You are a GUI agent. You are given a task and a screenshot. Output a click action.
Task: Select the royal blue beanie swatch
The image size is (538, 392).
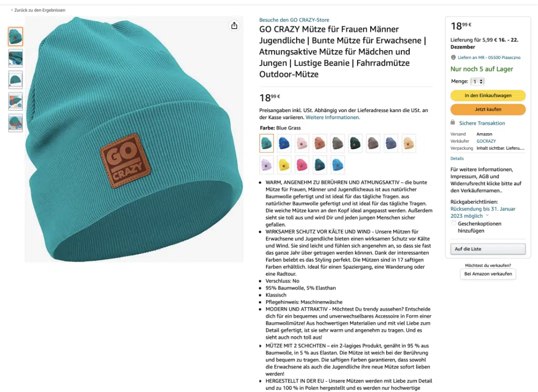click(x=284, y=143)
